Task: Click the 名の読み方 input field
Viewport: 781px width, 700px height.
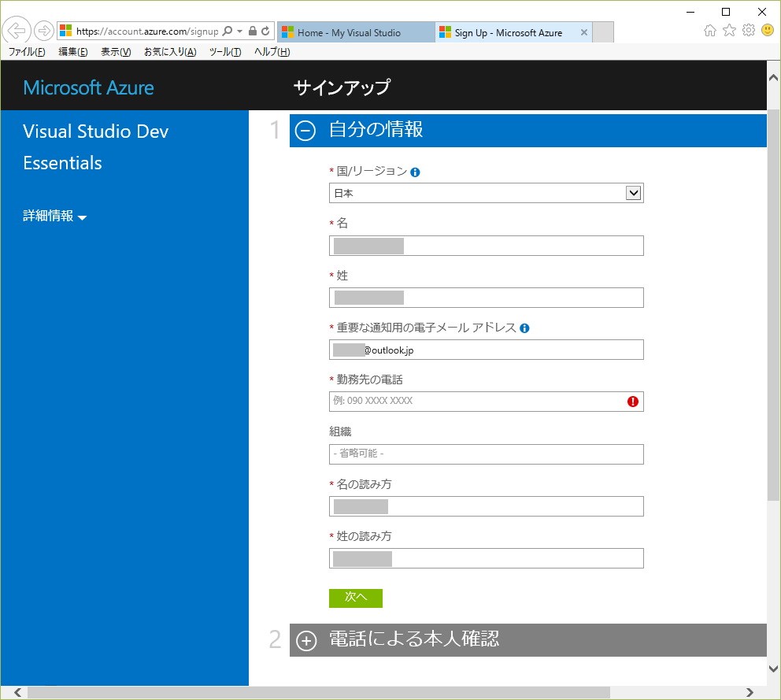Action: coord(486,506)
